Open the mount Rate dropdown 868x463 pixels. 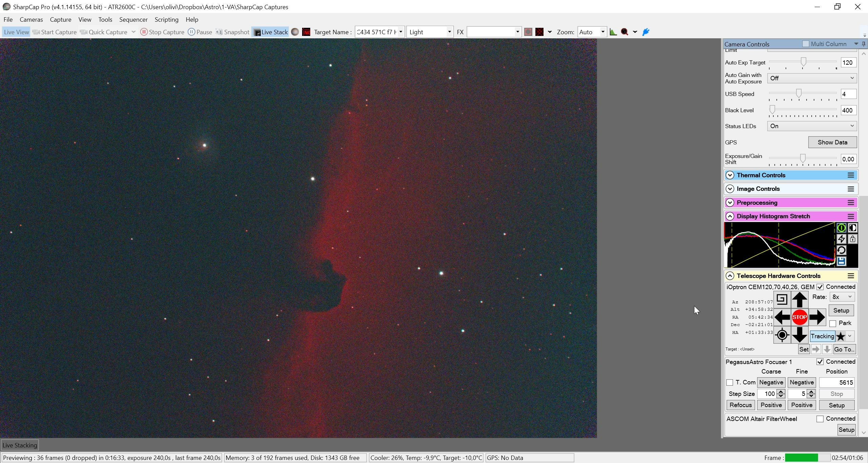point(842,297)
